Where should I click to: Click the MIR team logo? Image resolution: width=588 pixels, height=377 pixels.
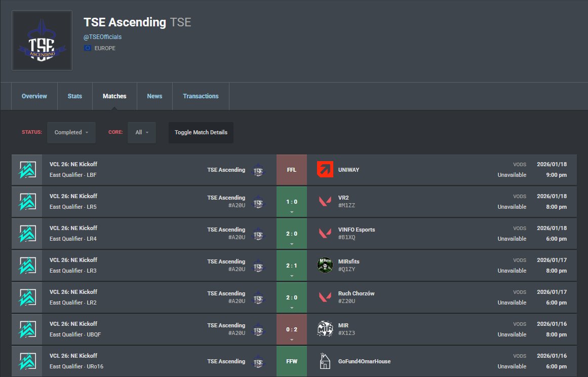tap(325, 329)
